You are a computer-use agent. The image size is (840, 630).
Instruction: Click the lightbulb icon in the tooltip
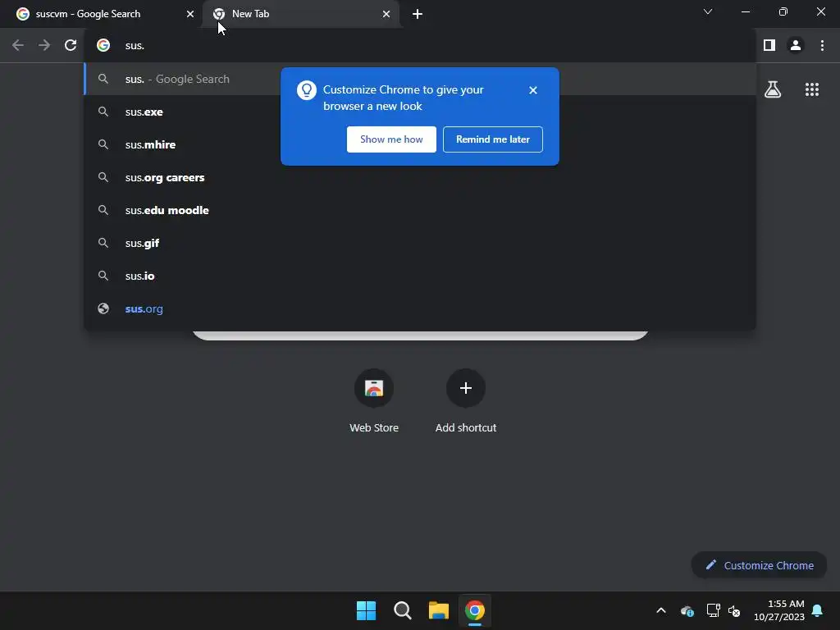coord(307,90)
